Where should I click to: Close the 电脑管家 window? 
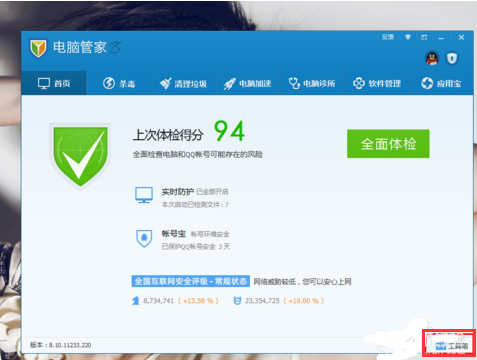coord(461,37)
